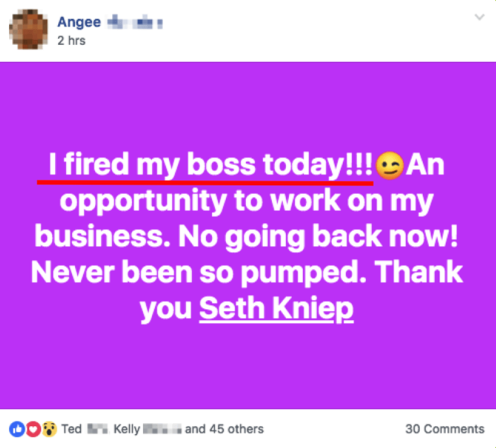This screenshot has height=448, width=496.
Task: Click Ted's name in the reactions list
Action: (x=71, y=429)
